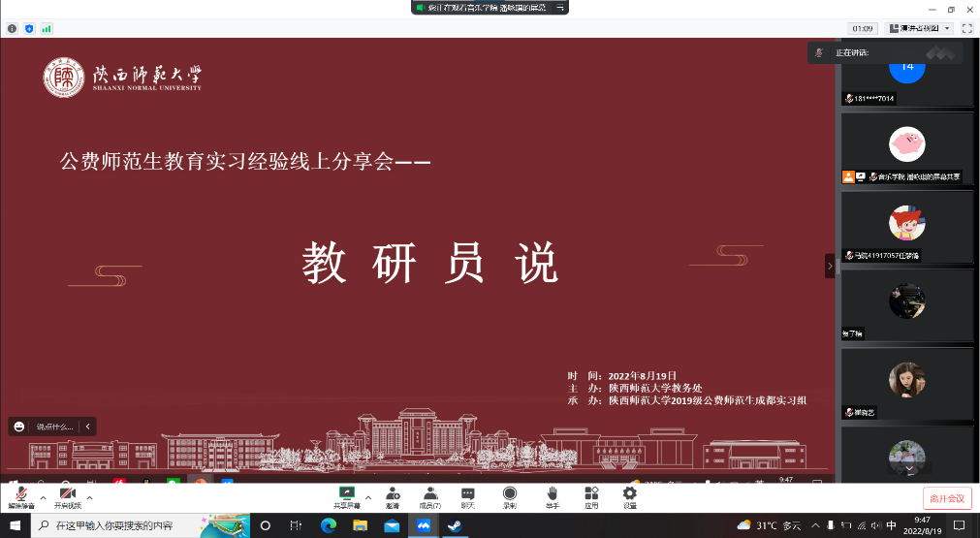Collapse participant video sidebar arrow
980x538 pixels.
830,267
